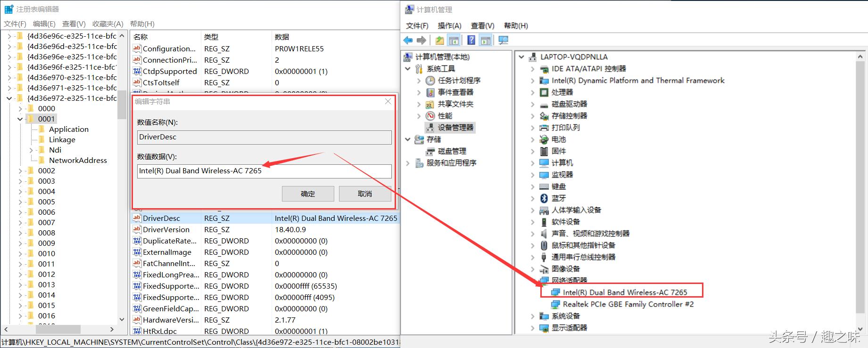This screenshot has height=348, width=868.
Task: Expand the 显示适配器 device category
Action: 533,328
